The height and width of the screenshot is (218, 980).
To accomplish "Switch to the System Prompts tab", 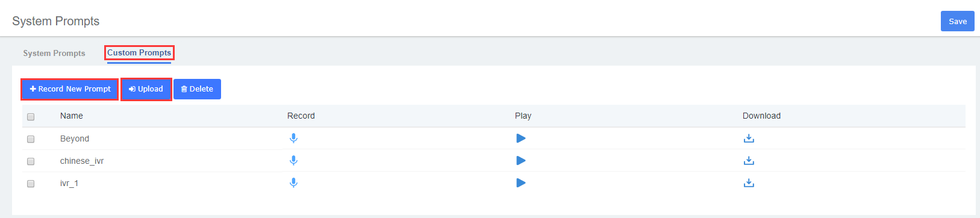I will (x=54, y=53).
